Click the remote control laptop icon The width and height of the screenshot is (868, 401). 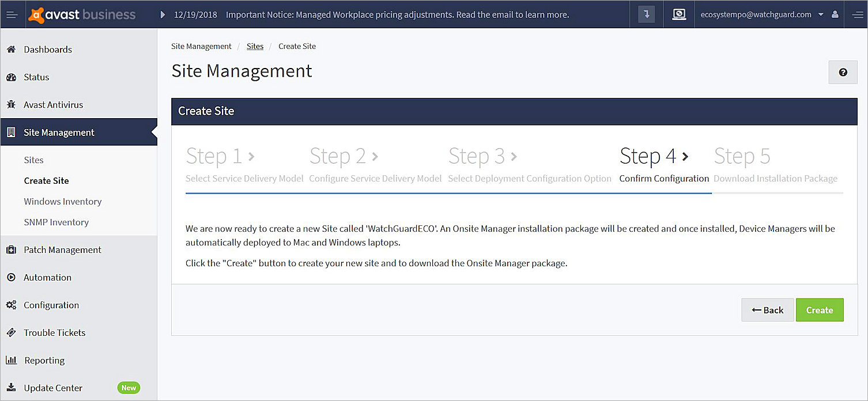pos(679,14)
